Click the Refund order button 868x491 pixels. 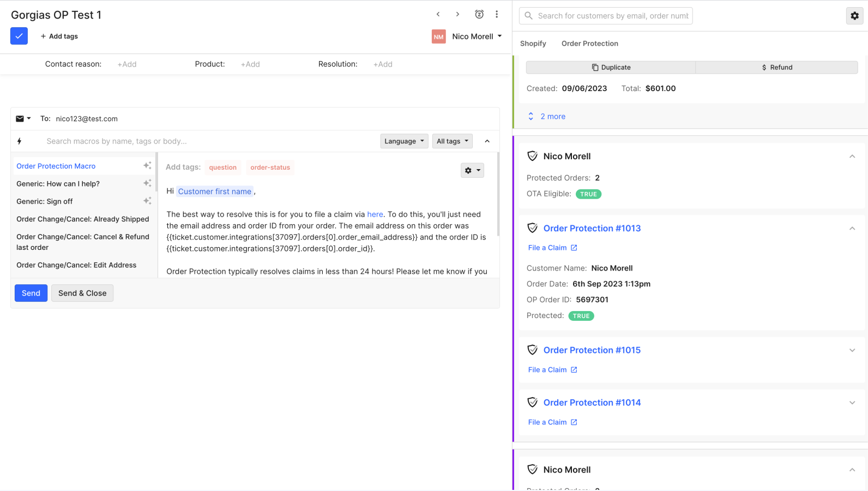coord(777,68)
